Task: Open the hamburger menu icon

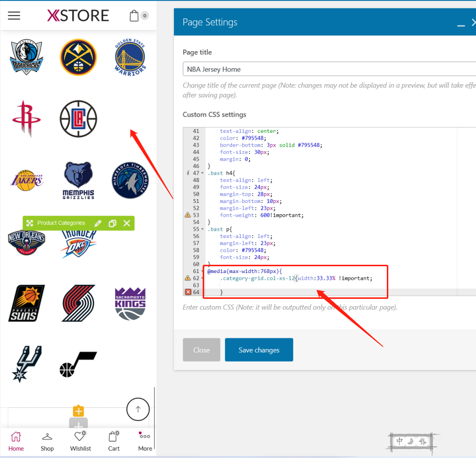Action: [x=14, y=16]
